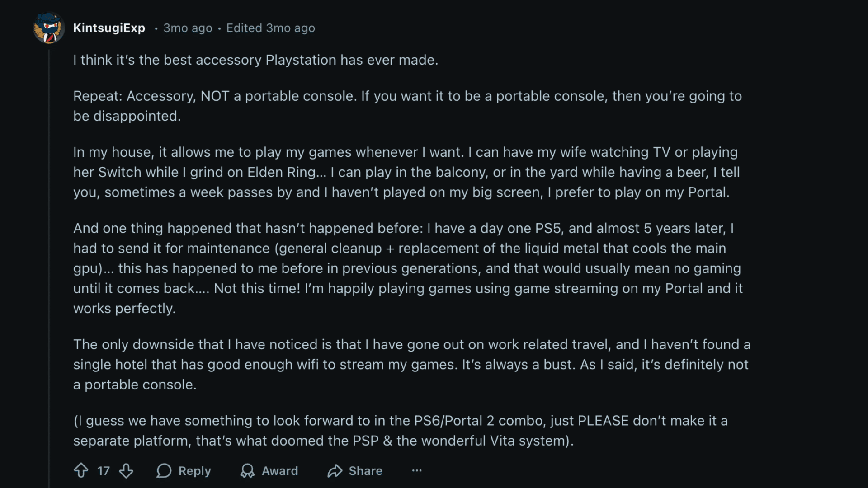
Task: Share this comment using the Share button
Action: (366, 471)
